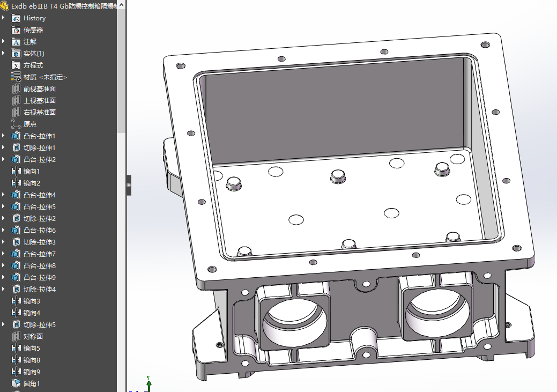Click the 注解 annotation icon

point(16,42)
